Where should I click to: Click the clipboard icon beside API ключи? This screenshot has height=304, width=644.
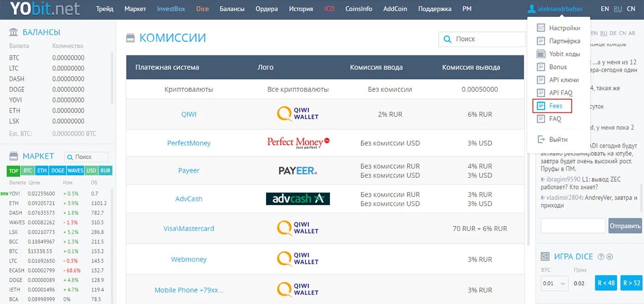(x=541, y=80)
